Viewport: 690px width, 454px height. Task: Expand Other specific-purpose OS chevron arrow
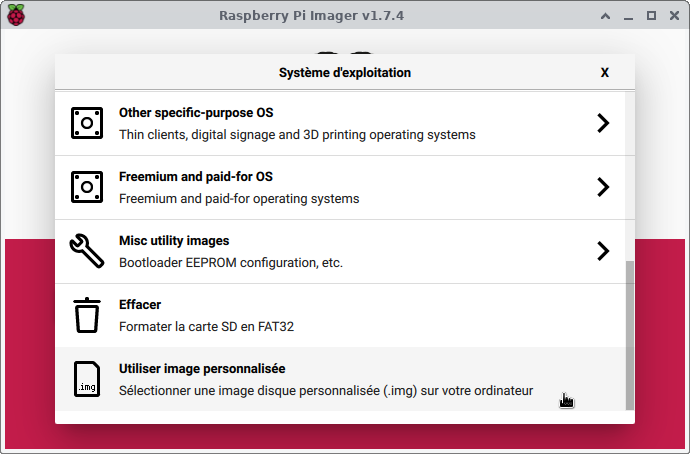pyautogui.click(x=602, y=123)
